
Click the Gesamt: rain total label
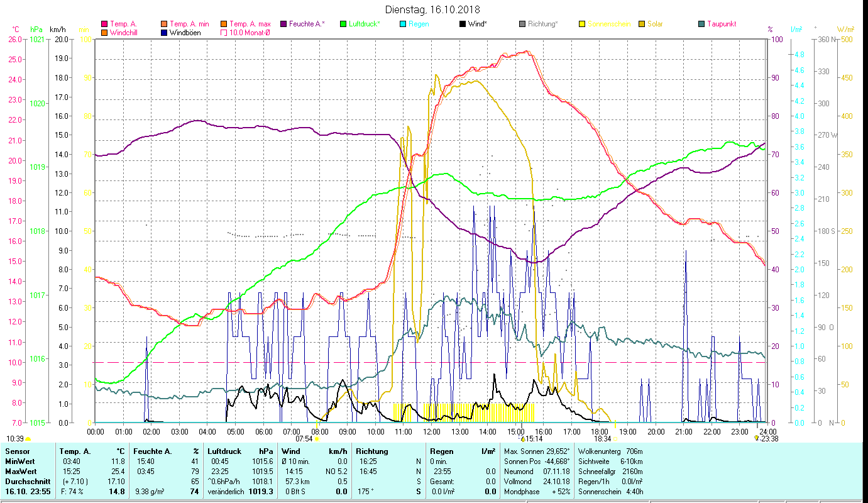[441, 481]
